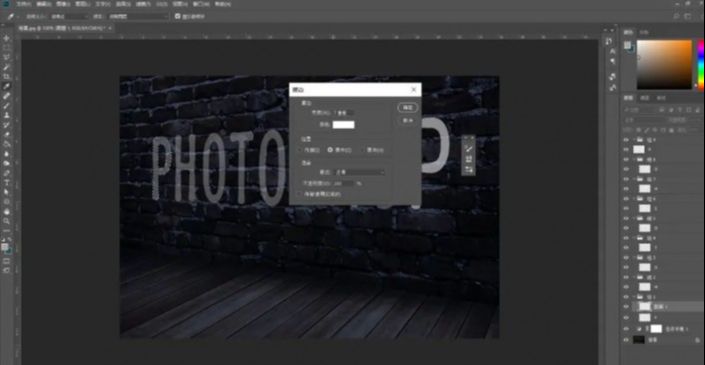
Task: Select the Zoom tool
Action: [x=6, y=221]
